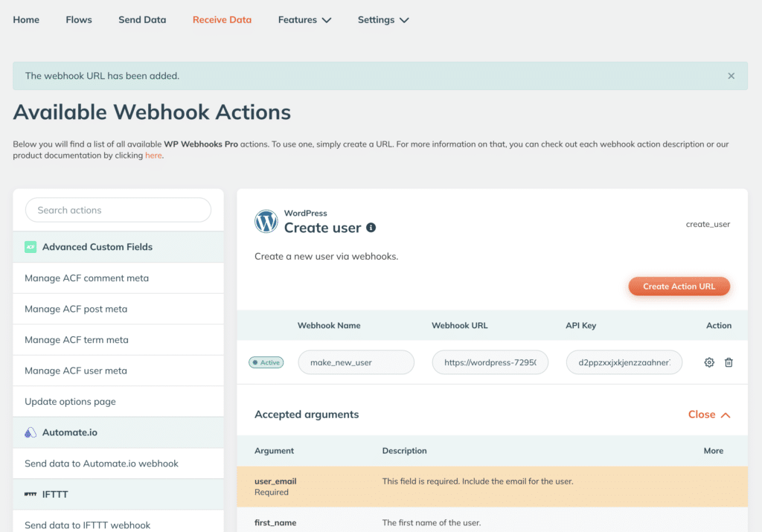Image resolution: width=762 pixels, height=532 pixels.
Task: Click the API Key column header
Action: click(x=580, y=325)
